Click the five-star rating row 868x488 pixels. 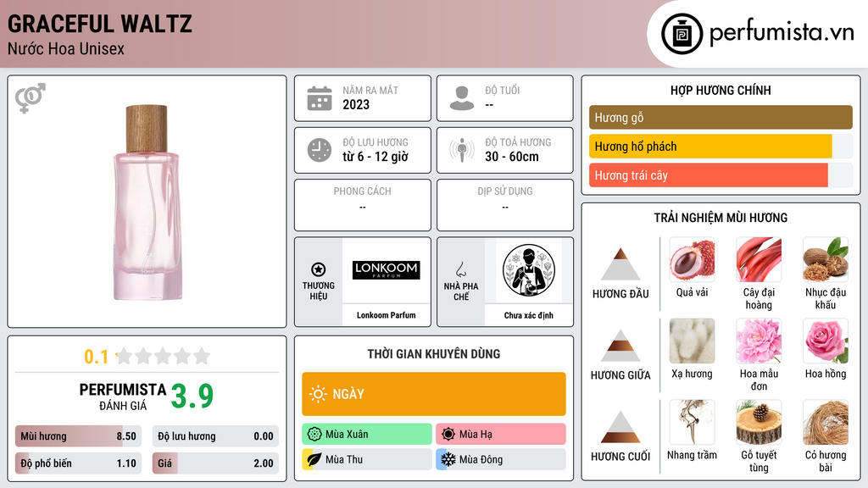pyautogui.click(x=163, y=356)
